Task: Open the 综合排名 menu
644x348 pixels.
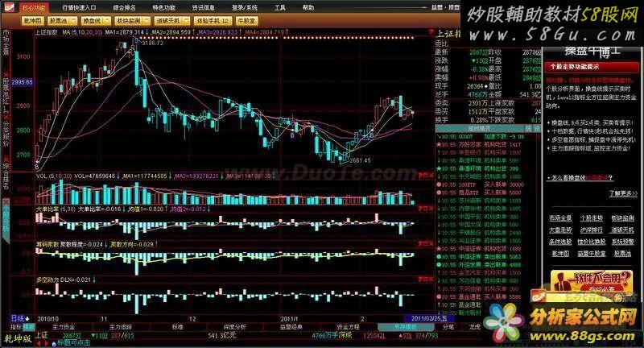Action: [x=124, y=8]
